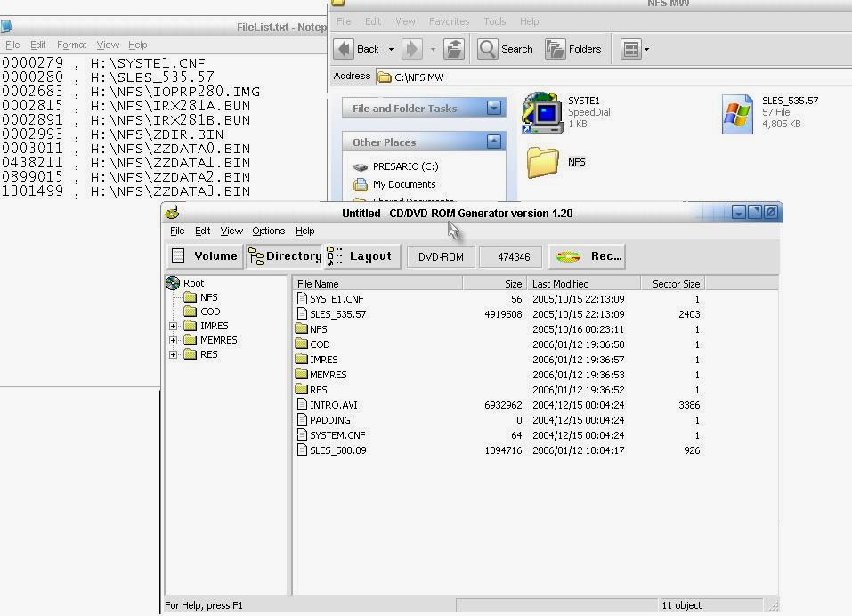Select INTRO.AVI in the file list
Screen dimensions: 852x616
pyautogui.click(x=333, y=404)
